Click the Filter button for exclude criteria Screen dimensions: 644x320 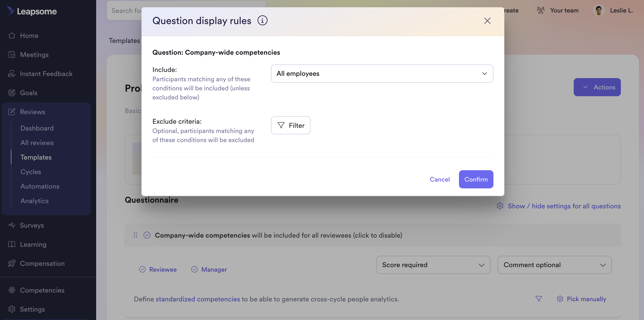(x=290, y=125)
